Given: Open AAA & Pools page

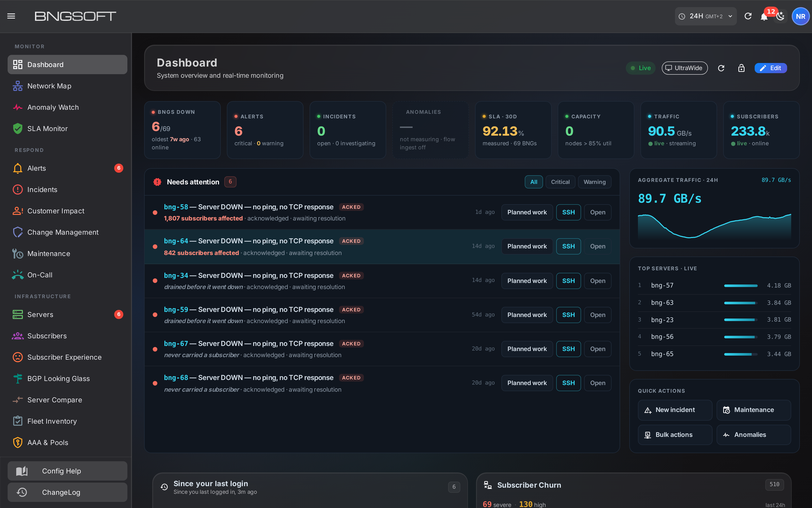Looking at the screenshot, I should click(67, 443).
